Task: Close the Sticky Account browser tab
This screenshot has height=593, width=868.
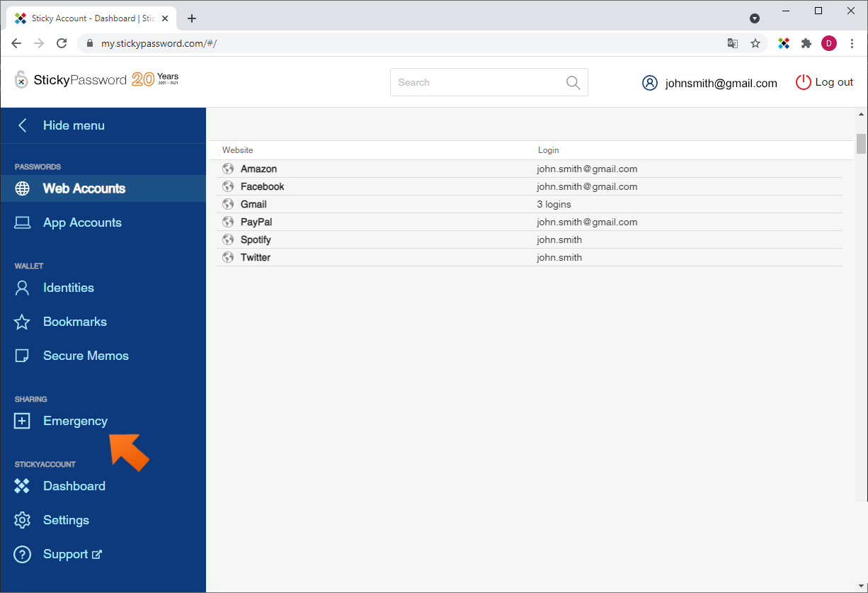Action: point(164,18)
